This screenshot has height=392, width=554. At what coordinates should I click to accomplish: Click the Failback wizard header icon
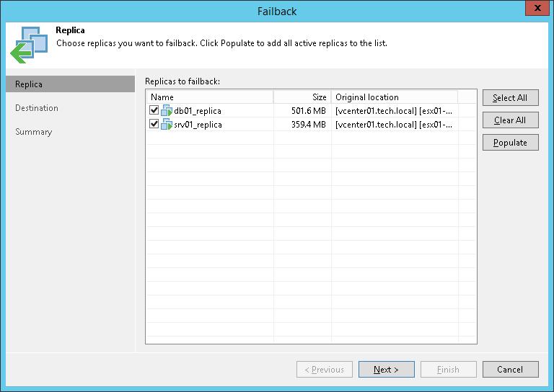point(28,44)
